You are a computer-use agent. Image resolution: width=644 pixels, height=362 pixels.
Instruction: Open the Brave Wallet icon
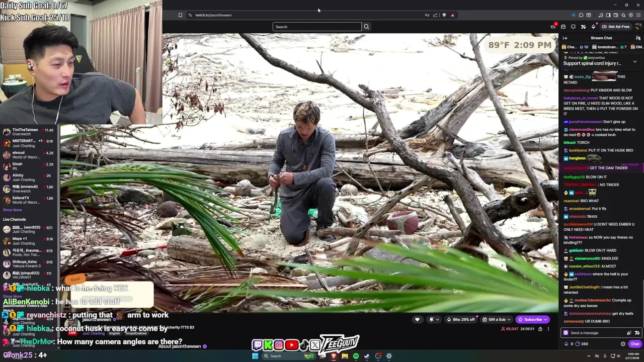(x=616, y=15)
